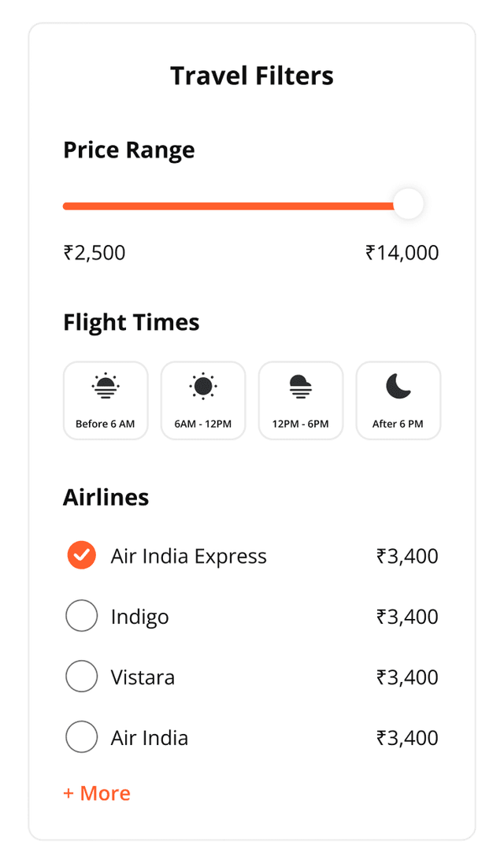Choose the 6AM - 12PM departure window
Viewport: 504px width, 849px height.
(x=203, y=400)
